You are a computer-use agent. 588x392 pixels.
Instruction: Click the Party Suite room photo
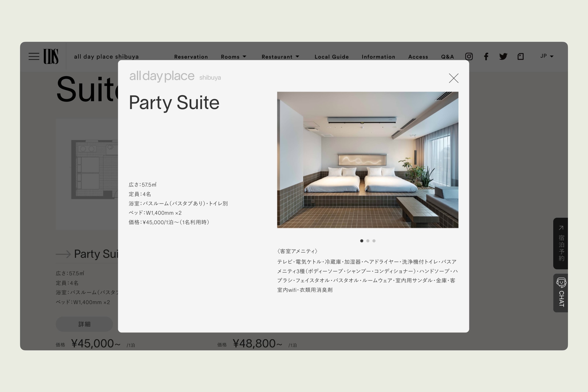click(367, 160)
